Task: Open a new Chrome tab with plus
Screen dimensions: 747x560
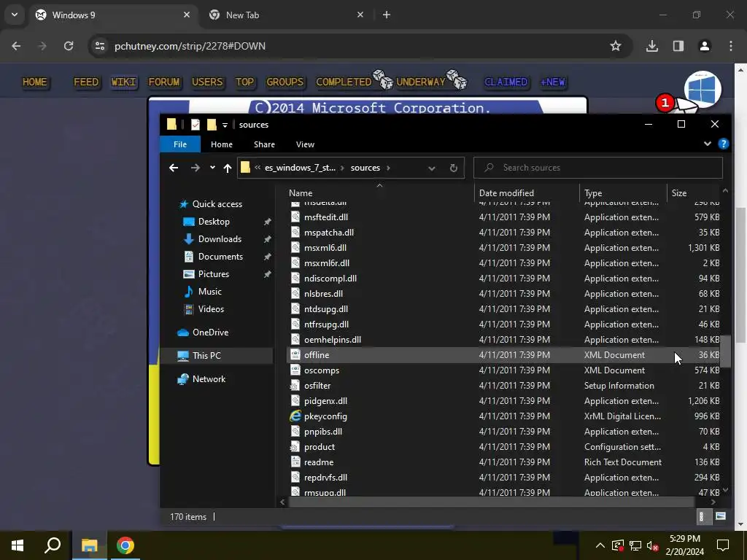Action: [x=387, y=15]
